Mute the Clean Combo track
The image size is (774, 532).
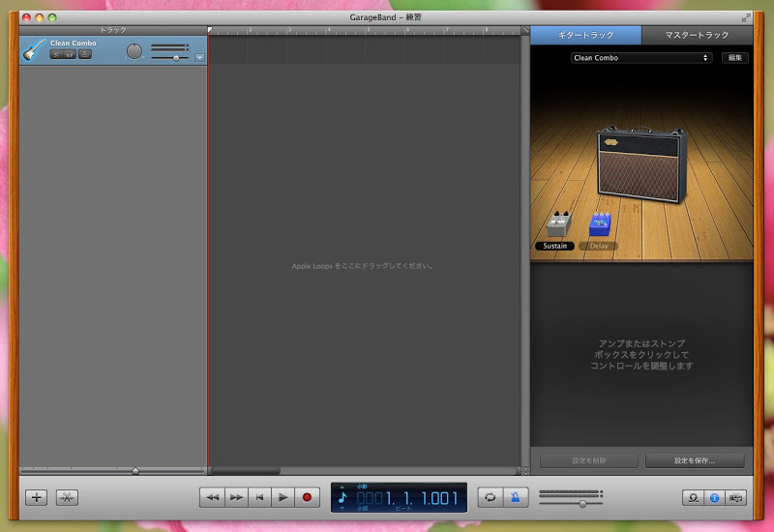click(x=56, y=54)
